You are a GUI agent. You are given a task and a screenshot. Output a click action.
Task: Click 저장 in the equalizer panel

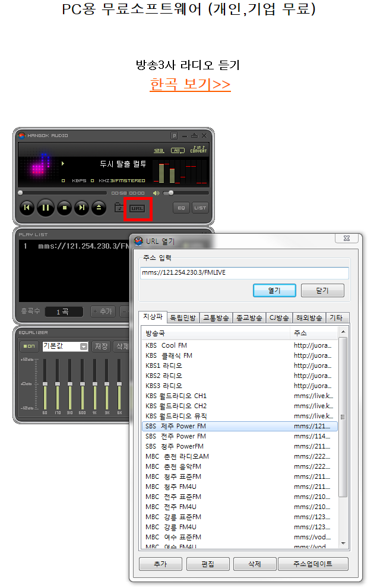(101, 346)
